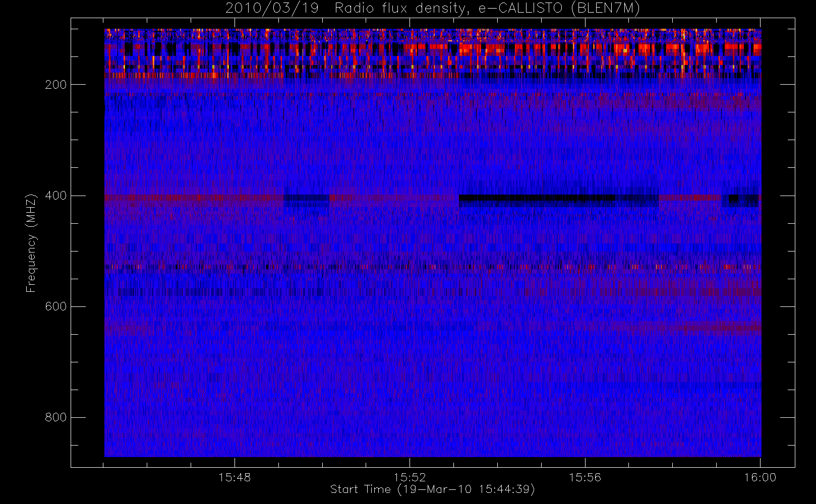This screenshot has width=816, height=504.
Task: Click the 200 frequency tick label
Action: point(55,85)
